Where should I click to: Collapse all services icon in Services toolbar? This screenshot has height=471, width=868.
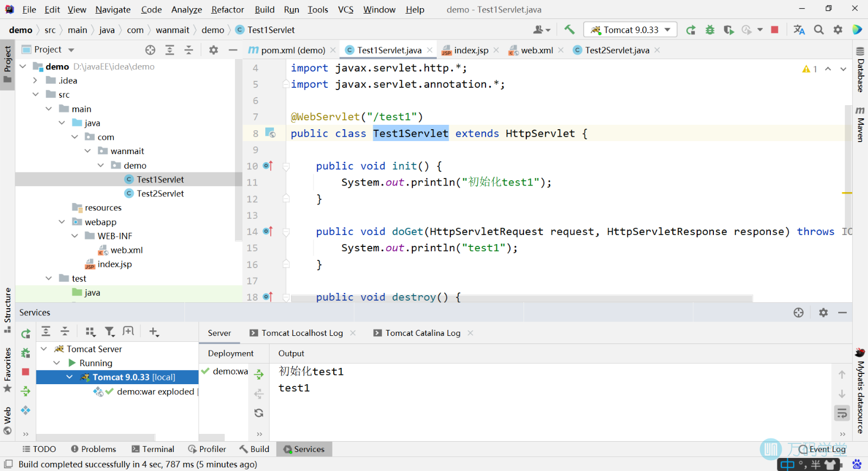[65, 332]
